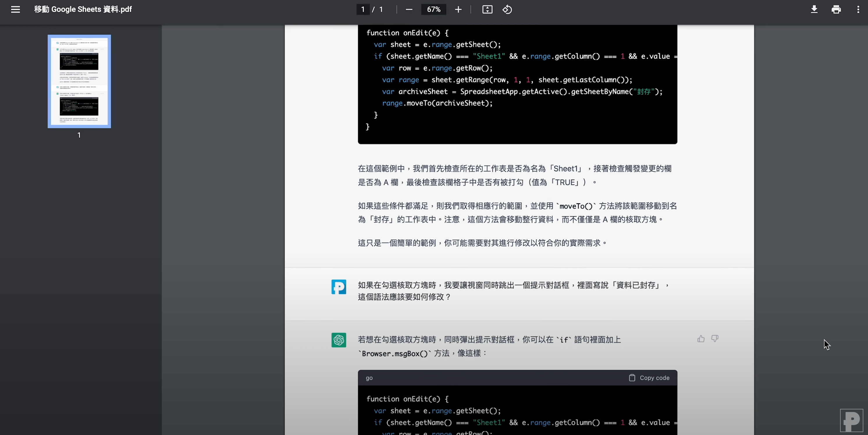
Task: Download the PDF file
Action: [814, 9]
